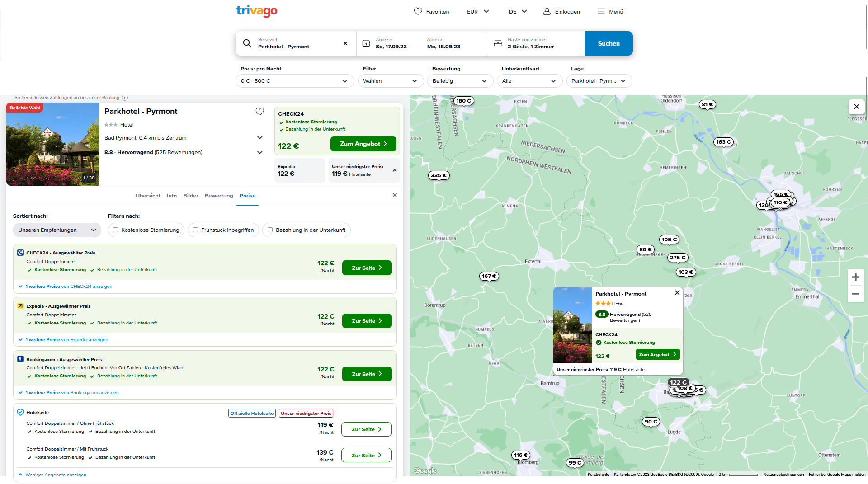Open the DE language dropdown

(518, 12)
